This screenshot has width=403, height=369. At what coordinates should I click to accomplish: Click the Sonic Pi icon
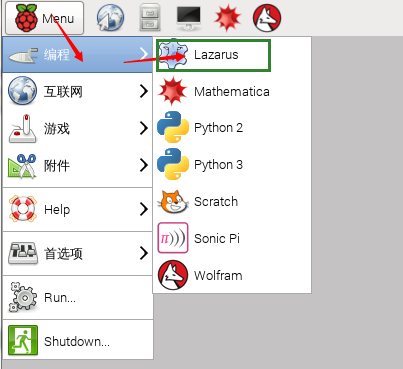173,238
